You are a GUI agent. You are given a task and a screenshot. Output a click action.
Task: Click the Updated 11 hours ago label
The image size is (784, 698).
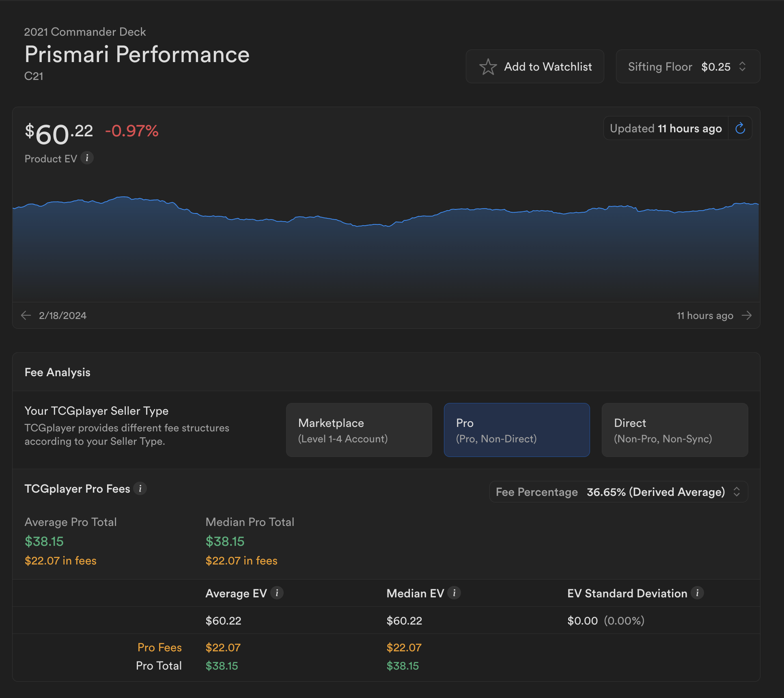(x=666, y=129)
